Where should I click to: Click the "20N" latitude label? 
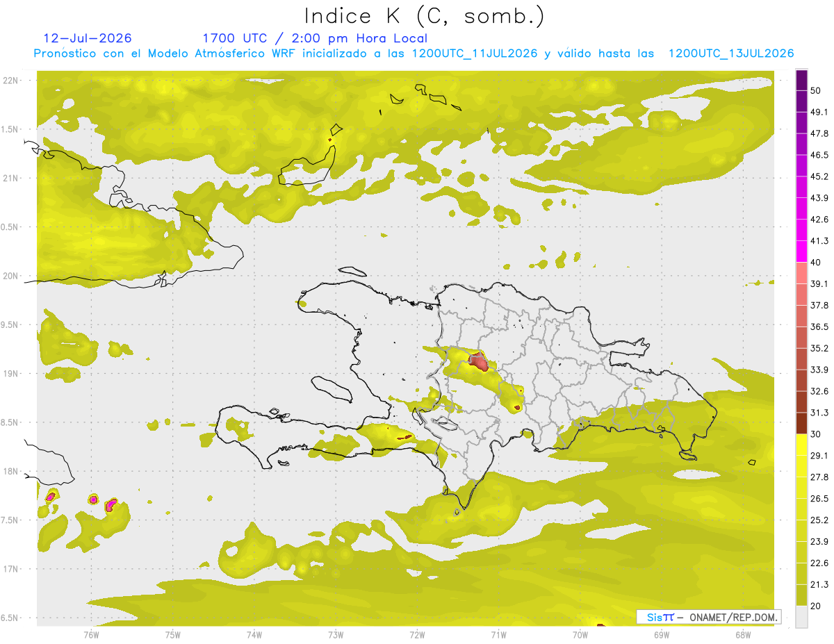point(11,276)
